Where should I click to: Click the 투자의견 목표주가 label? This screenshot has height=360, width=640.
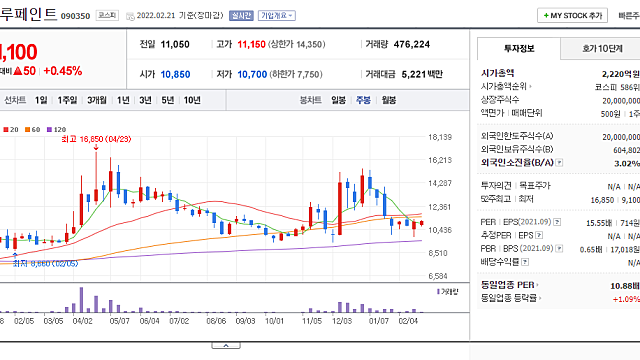click(x=516, y=186)
